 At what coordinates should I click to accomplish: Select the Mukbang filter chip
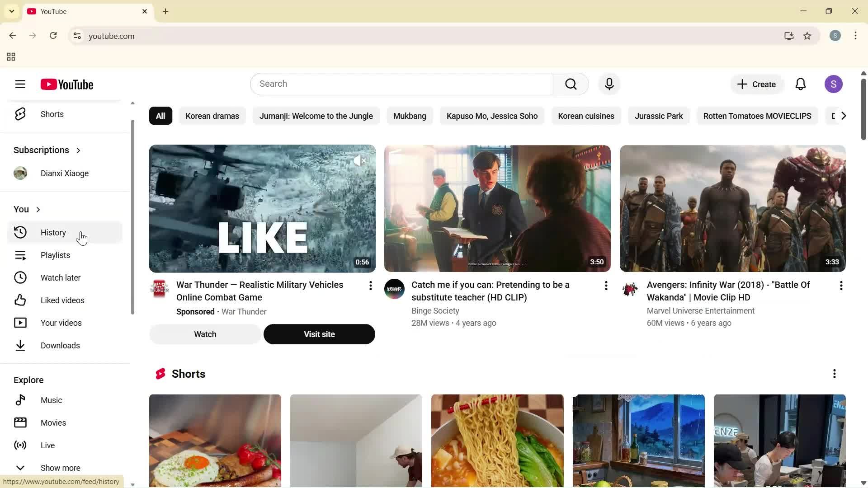pyautogui.click(x=410, y=116)
